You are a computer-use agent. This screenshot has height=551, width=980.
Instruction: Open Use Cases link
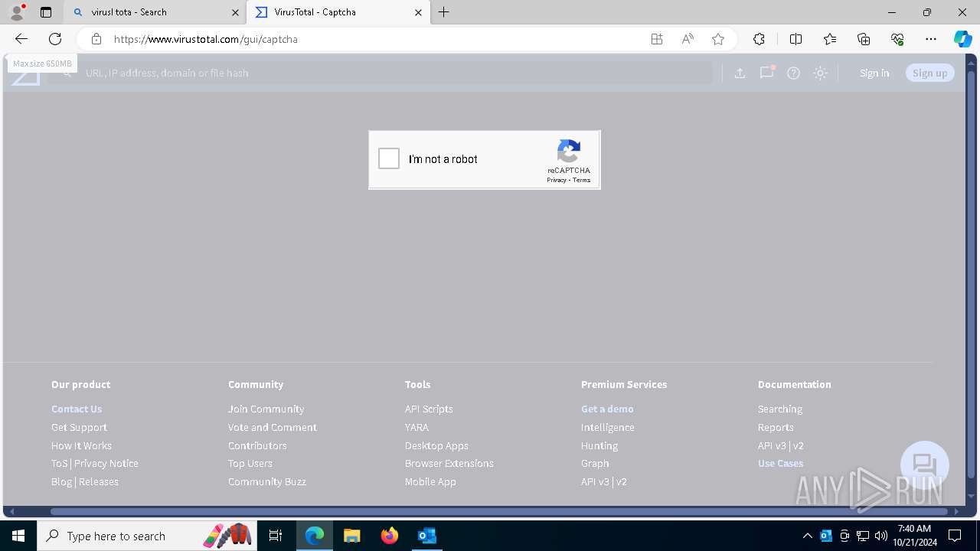pos(780,463)
